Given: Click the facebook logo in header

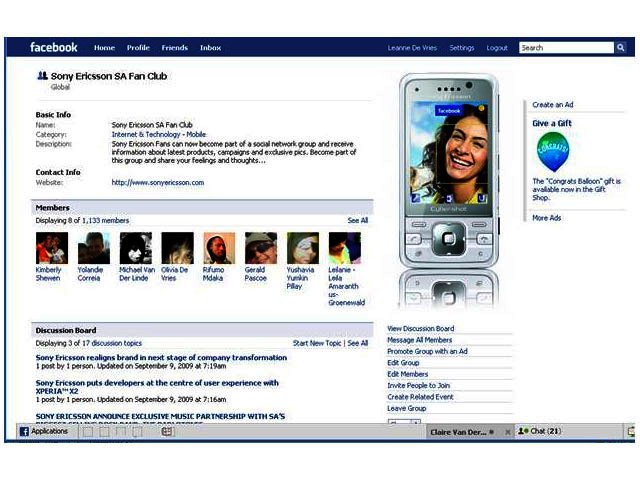Looking at the screenshot, I should point(53,47).
